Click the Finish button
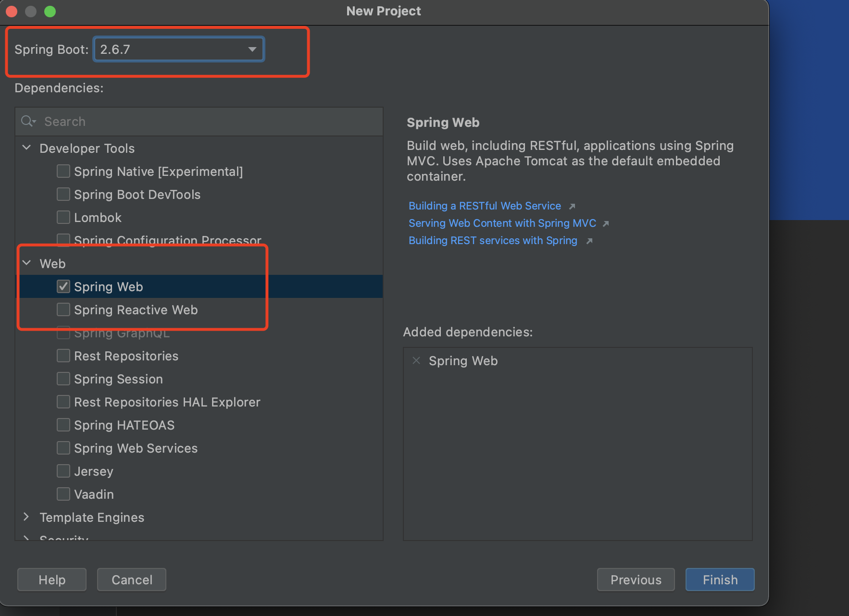 [x=720, y=580]
